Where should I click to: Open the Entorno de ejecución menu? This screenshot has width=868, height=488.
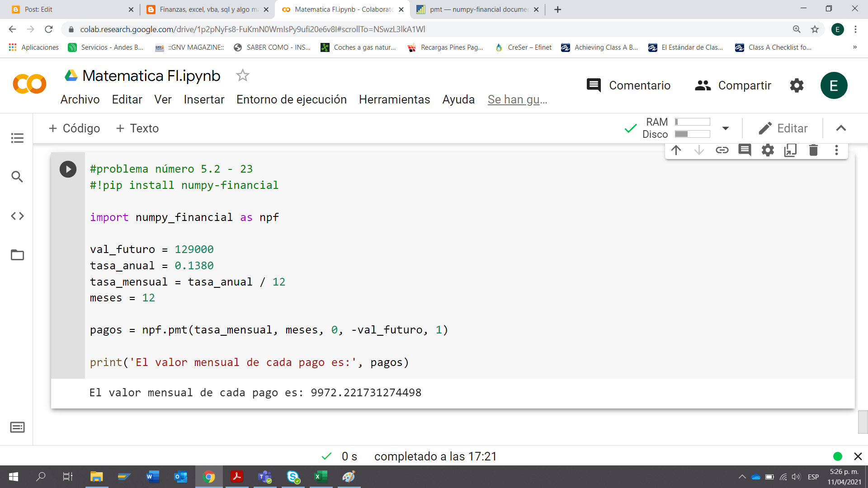(292, 99)
